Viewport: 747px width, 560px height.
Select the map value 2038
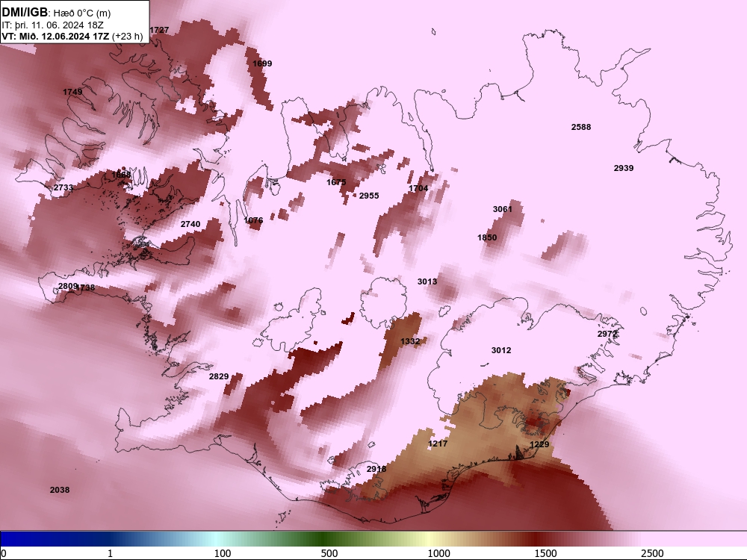[60, 490]
